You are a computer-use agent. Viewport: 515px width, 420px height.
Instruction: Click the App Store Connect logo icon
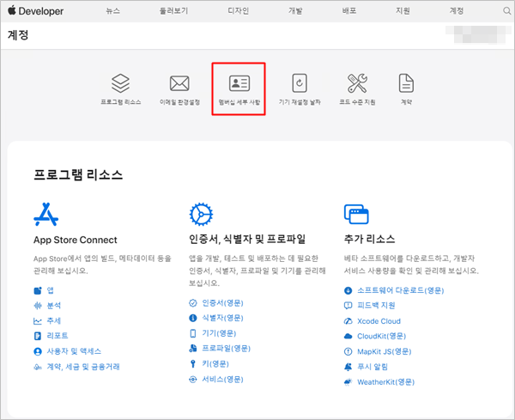[46, 214]
